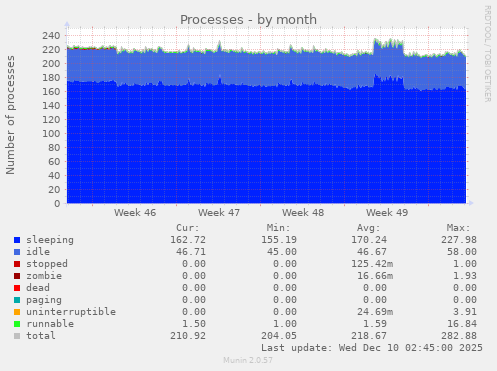Click the 'stopped' legend label

tap(47, 264)
